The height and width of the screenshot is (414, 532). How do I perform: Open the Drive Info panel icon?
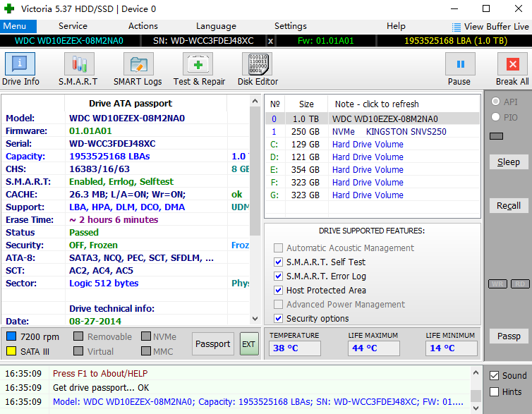20,65
